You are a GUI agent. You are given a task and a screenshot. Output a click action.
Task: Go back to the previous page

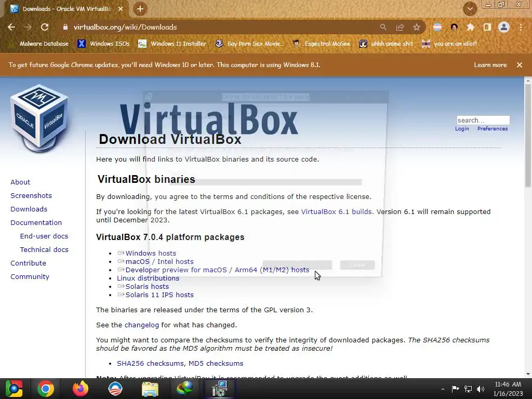[11, 27]
